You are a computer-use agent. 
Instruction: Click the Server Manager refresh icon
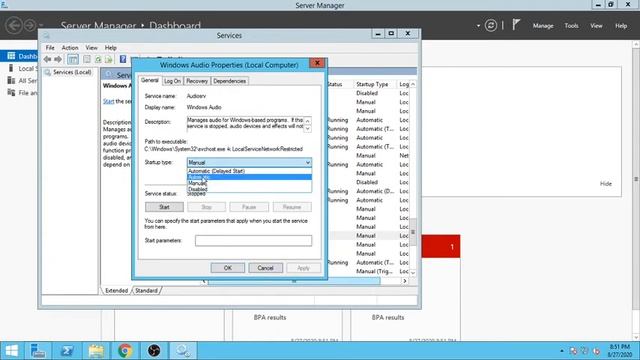[491, 26]
